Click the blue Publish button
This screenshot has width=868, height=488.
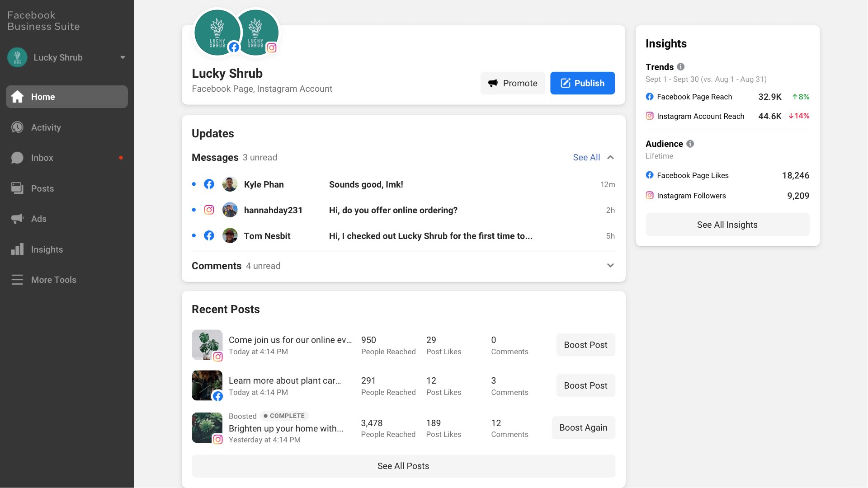[582, 83]
